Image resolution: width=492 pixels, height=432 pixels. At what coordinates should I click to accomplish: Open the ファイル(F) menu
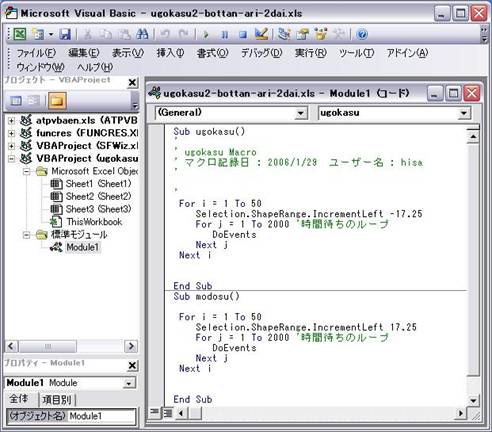coord(36,53)
